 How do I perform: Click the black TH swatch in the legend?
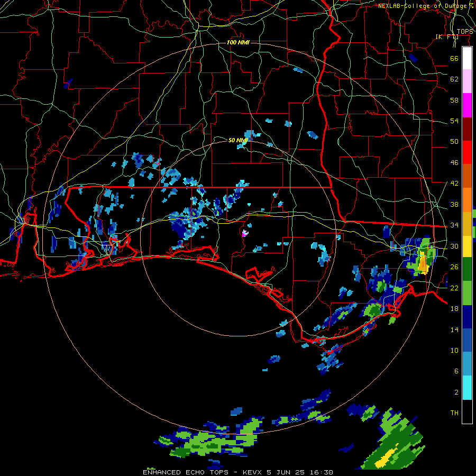467,411
